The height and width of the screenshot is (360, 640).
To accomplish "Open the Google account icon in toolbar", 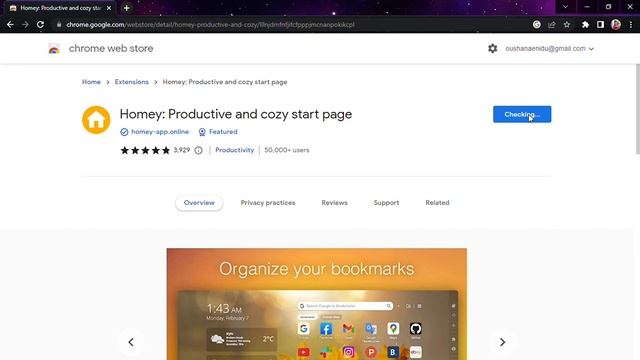I will 537,24.
